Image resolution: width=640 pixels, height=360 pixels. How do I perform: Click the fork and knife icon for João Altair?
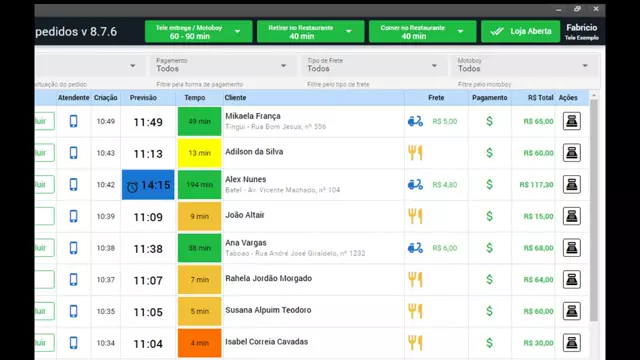coord(415,216)
